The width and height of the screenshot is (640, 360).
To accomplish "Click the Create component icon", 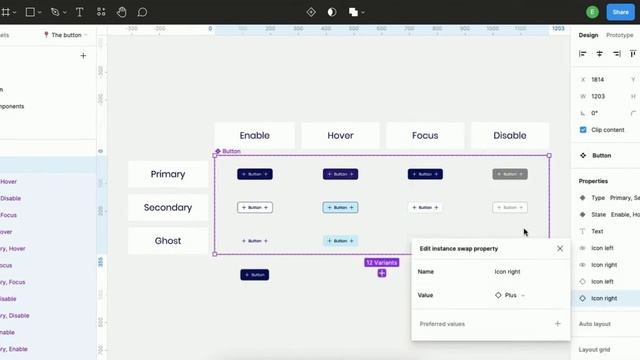I will [311, 12].
